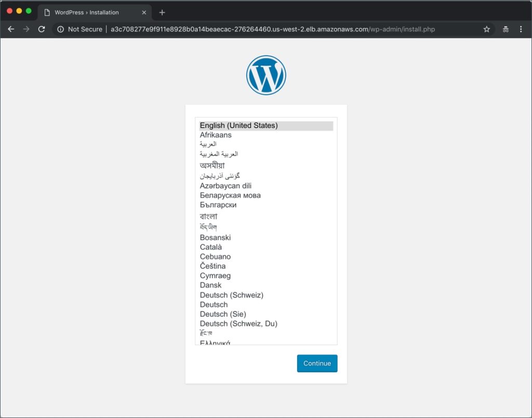This screenshot has width=532, height=418.
Task: Select English (United States) language
Action: pos(239,125)
